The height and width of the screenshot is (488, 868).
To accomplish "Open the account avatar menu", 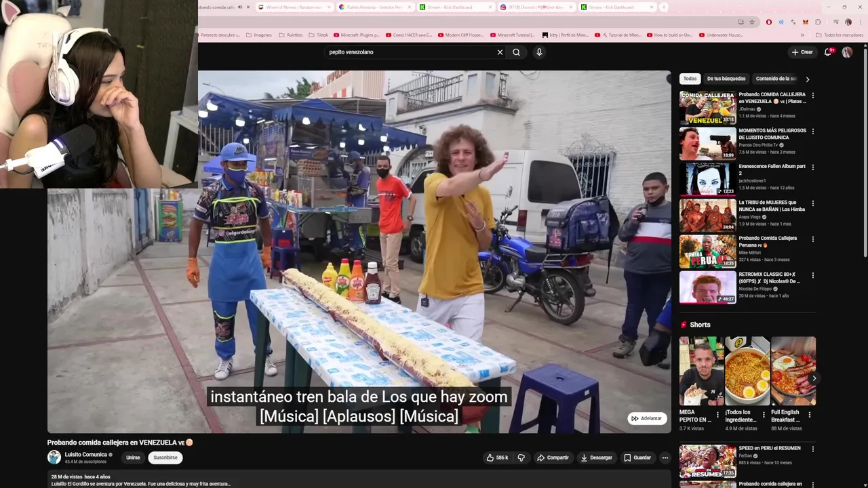I will click(x=847, y=52).
